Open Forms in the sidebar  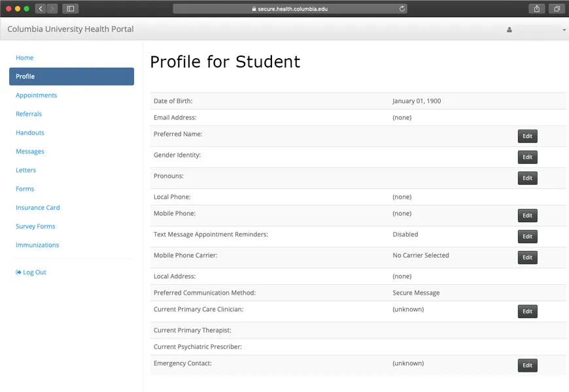(x=25, y=189)
